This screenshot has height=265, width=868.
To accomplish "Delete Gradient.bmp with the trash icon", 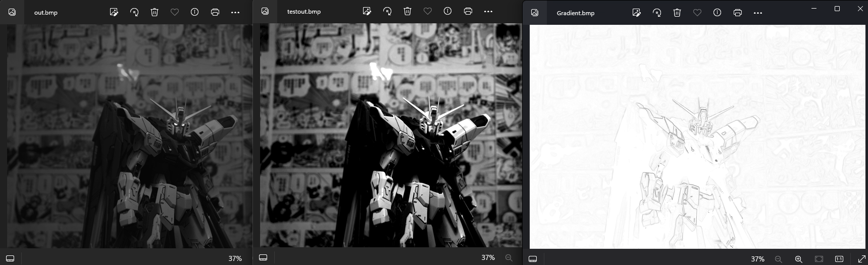I will tap(677, 13).
